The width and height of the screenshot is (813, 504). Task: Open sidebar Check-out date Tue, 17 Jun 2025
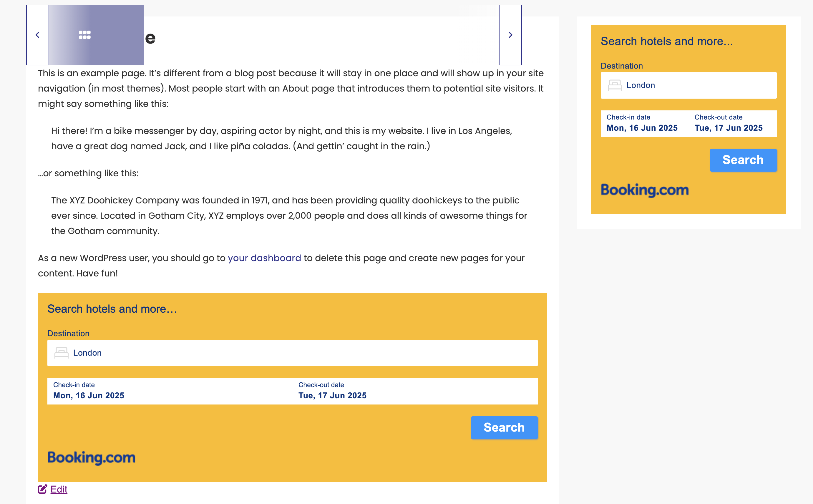coord(728,123)
